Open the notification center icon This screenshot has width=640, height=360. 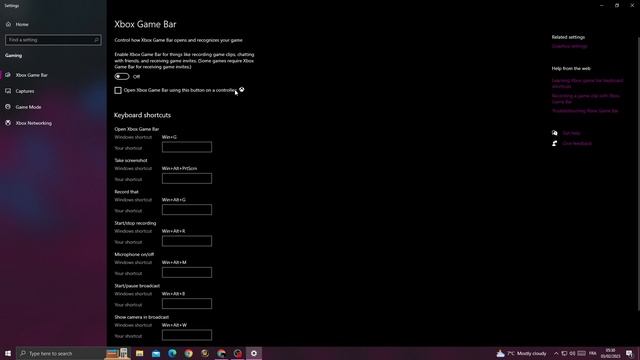(x=629, y=353)
